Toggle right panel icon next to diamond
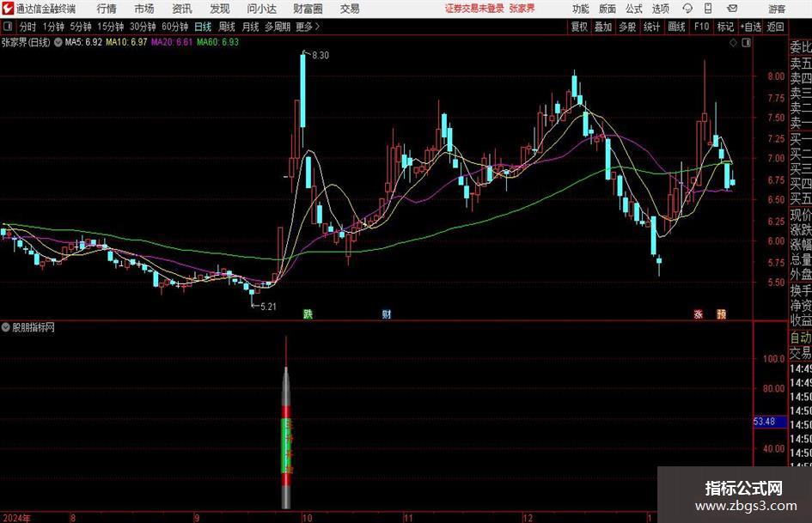 [x=746, y=43]
